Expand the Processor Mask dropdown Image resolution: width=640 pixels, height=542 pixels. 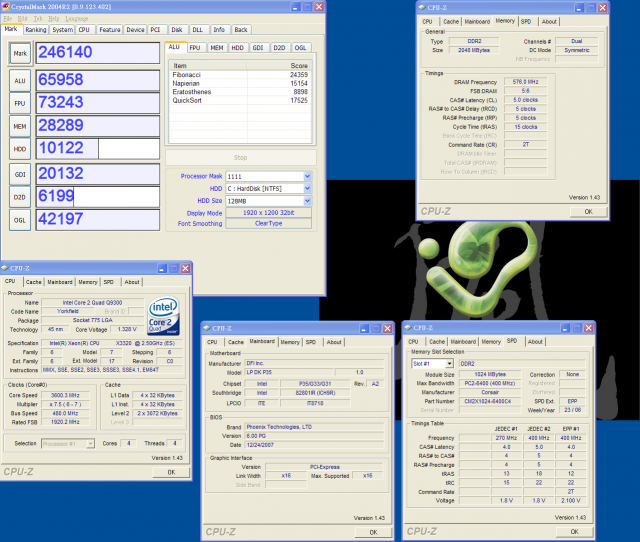(x=307, y=176)
